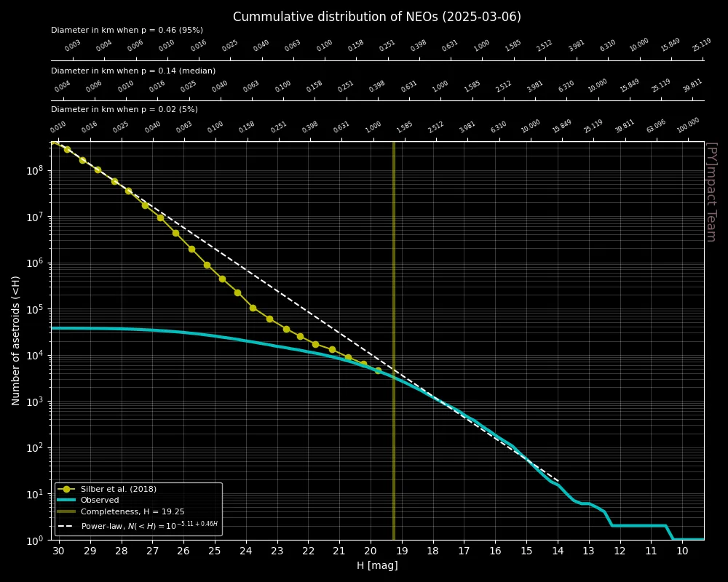Click x-axis tick label '16'

(495, 551)
